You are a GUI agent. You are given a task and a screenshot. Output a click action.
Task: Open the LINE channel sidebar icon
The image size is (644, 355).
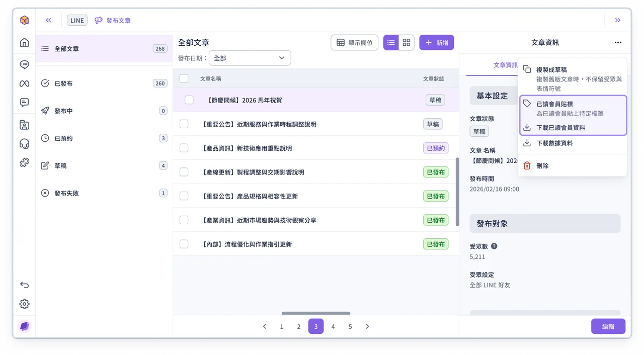click(24, 64)
